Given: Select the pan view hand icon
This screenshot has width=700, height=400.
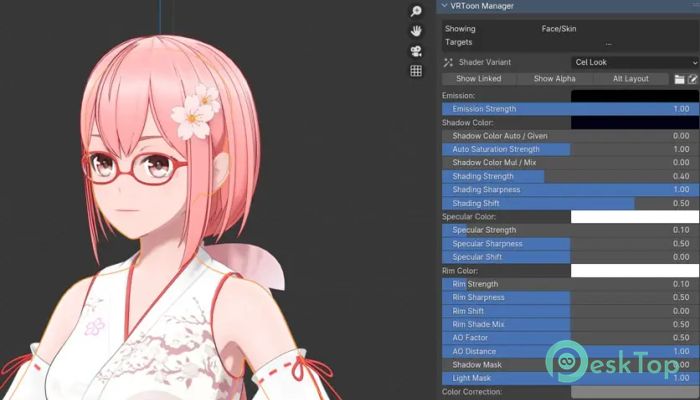Looking at the screenshot, I should [x=416, y=31].
